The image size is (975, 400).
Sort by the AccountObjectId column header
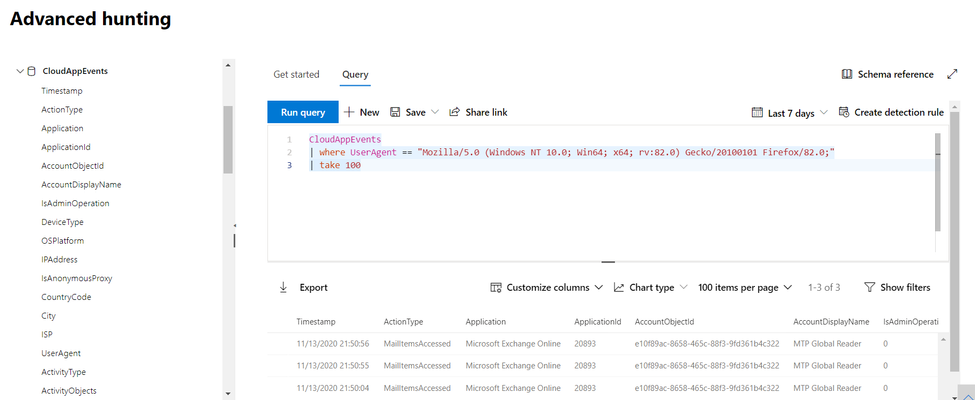664,322
